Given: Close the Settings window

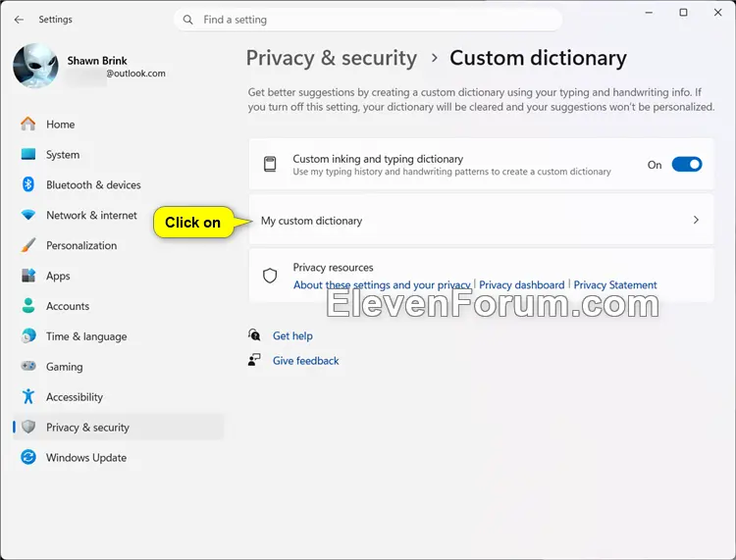Looking at the screenshot, I should [x=717, y=13].
